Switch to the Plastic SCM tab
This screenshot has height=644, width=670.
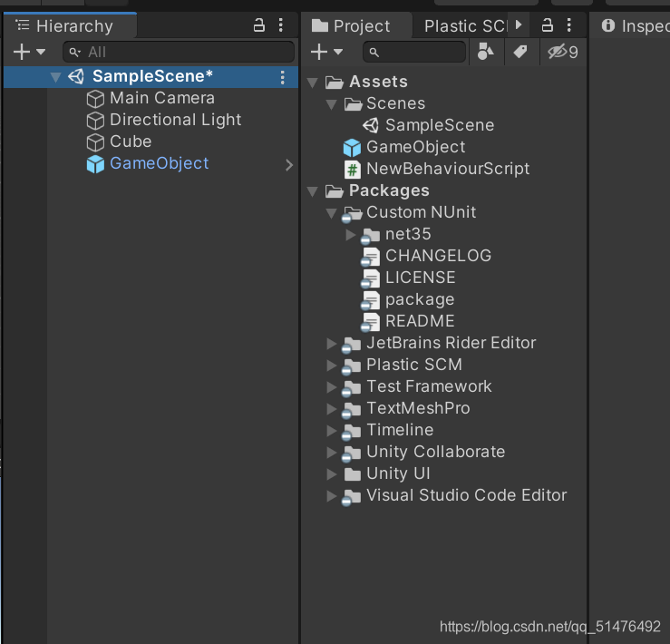click(466, 25)
